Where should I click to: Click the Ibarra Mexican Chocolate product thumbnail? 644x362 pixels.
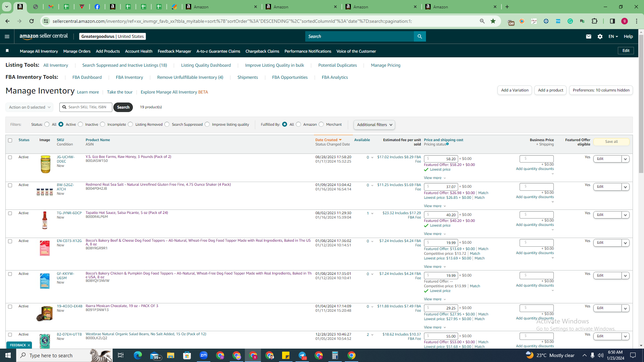pos(45,314)
